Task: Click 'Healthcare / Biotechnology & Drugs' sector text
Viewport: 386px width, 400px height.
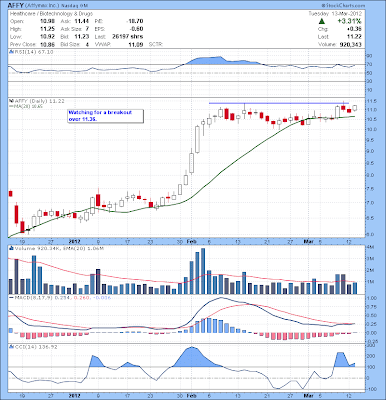Action: [51, 14]
